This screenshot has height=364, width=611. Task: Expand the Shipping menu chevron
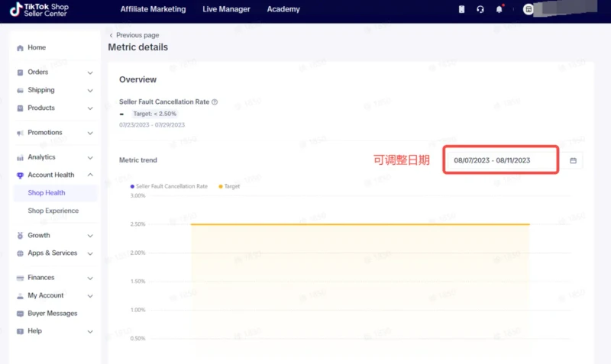[x=90, y=91]
